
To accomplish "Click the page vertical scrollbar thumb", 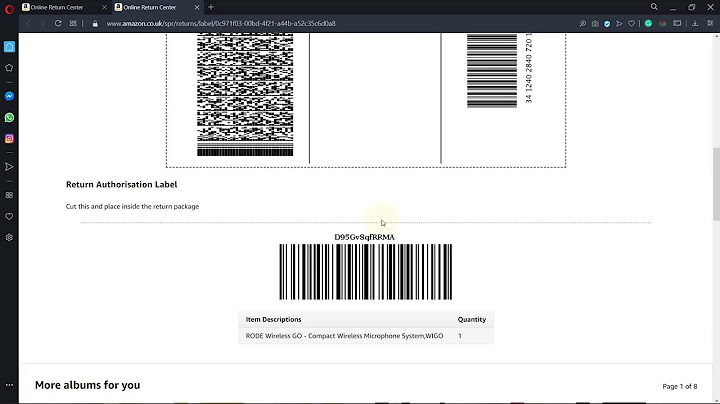I will 716,184.
